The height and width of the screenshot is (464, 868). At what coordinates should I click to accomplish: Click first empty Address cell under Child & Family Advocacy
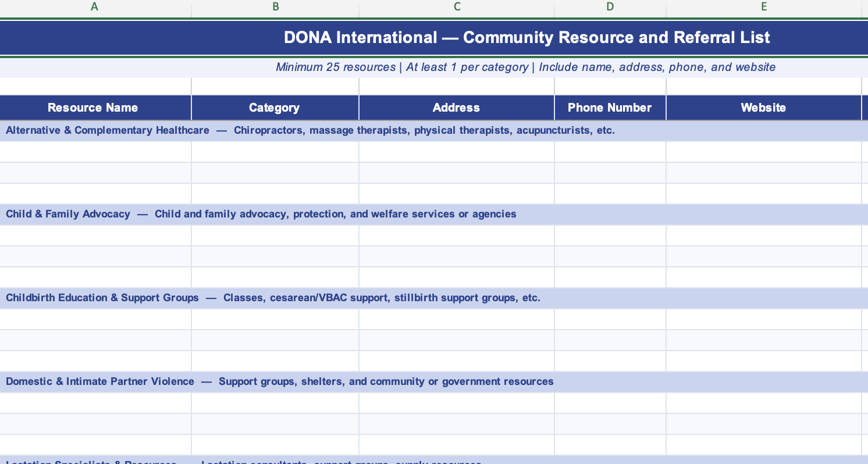(x=457, y=235)
